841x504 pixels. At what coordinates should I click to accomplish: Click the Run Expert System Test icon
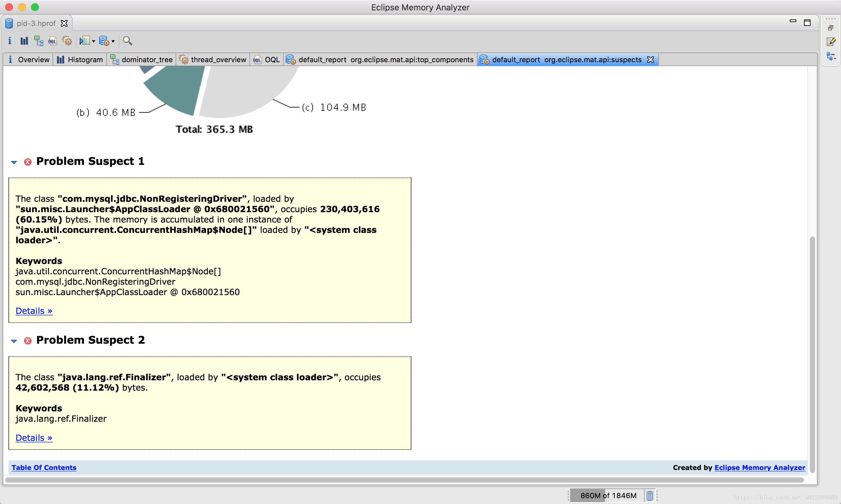[104, 41]
